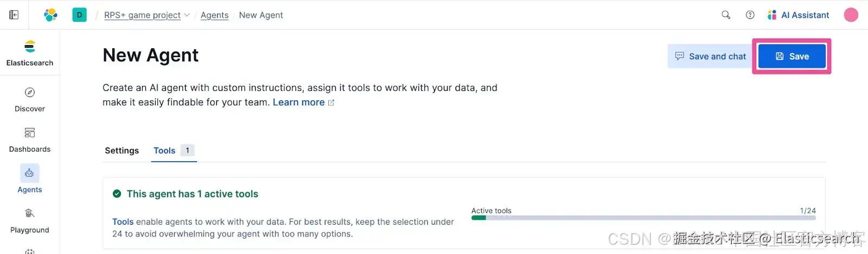Open the AI Assistant button
The width and height of the screenshot is (868, 254).
[799, 15]
